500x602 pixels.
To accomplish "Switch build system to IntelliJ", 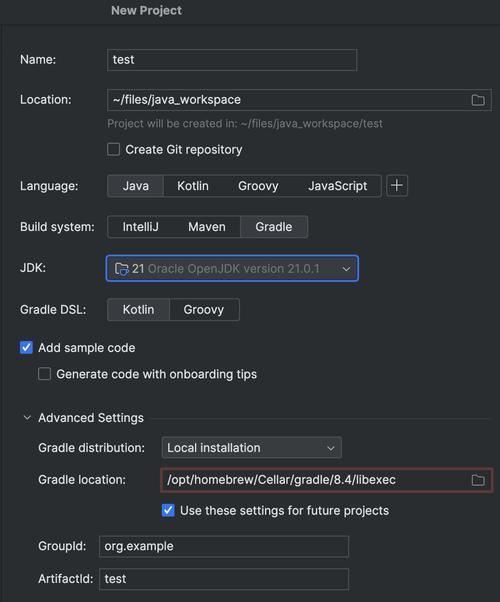I will click(141, 227).
